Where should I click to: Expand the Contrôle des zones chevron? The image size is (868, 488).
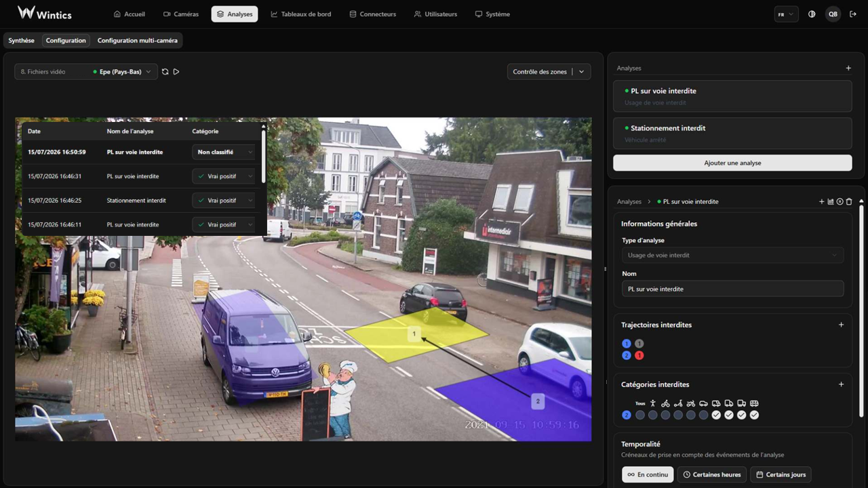tap(581, 72)
